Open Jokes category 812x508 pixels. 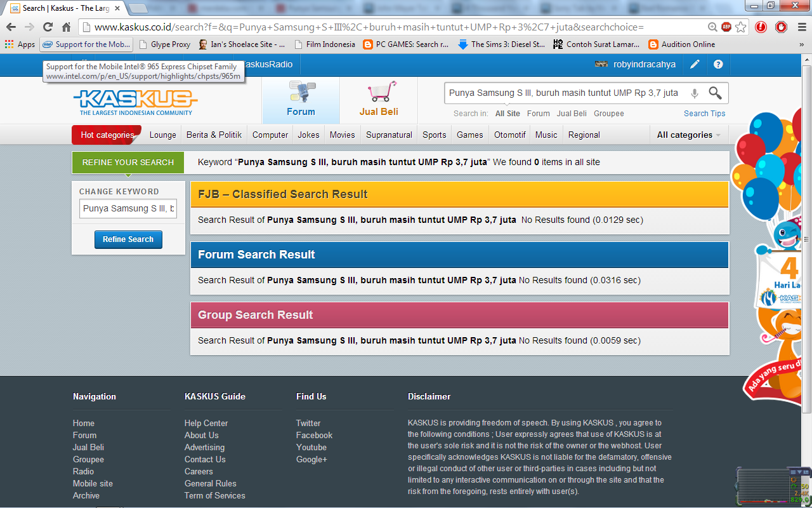(309, 135)
